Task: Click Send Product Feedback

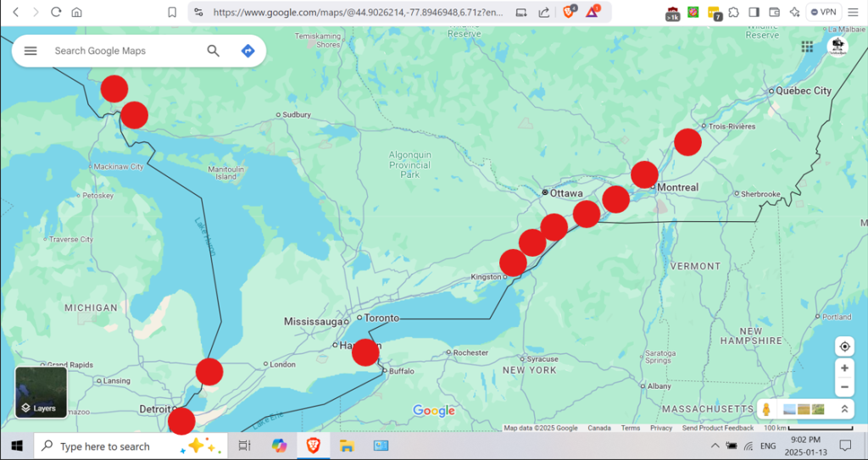Action: (718, 428)
